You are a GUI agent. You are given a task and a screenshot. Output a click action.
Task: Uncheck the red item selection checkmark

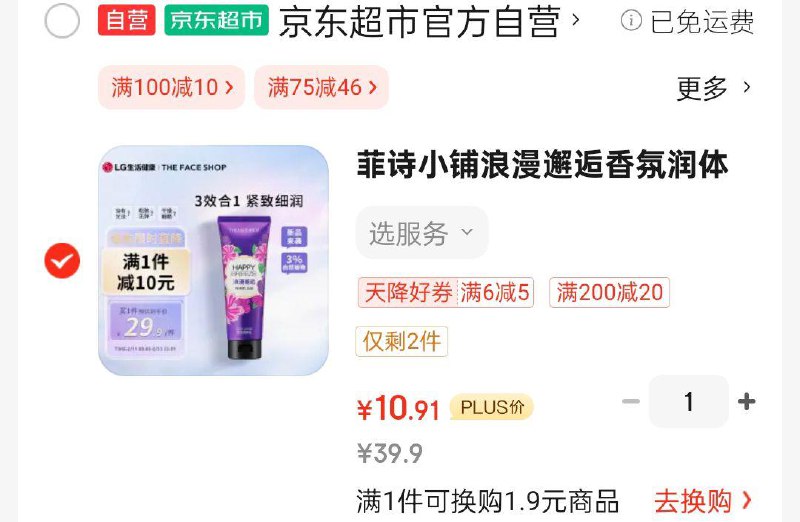click(62, 261)
